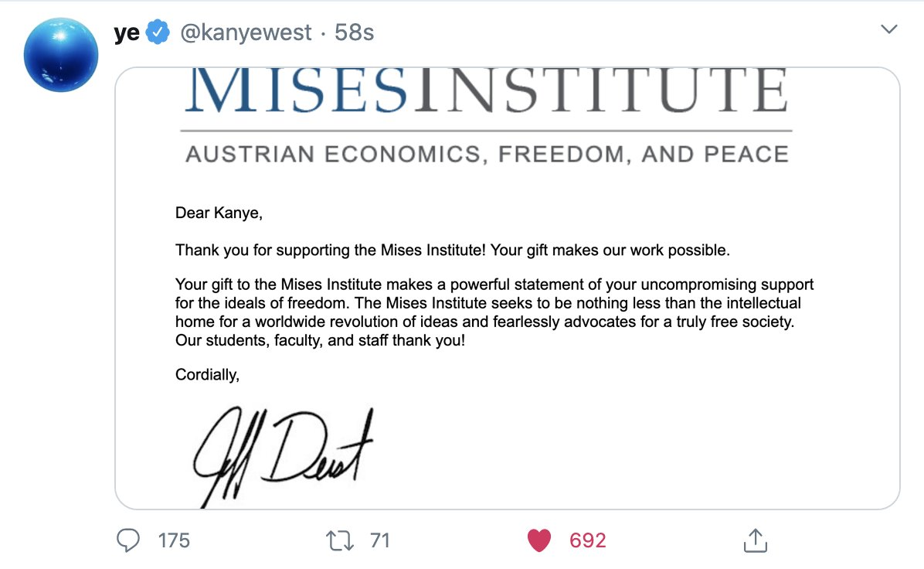
Task: Click the 175 replies count
Action: click(174, 540)
